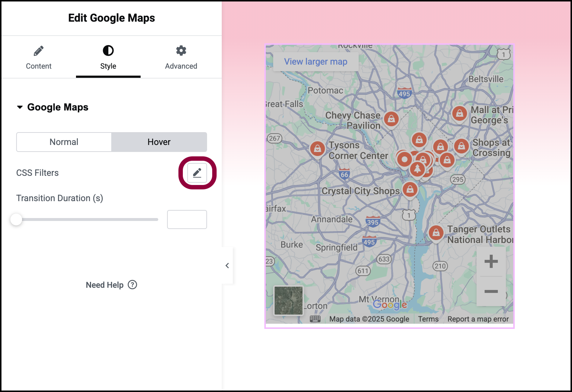Click Map data ©2025 Google text
The width and height of the screenshot is (572, 392).
coord(369,319)
